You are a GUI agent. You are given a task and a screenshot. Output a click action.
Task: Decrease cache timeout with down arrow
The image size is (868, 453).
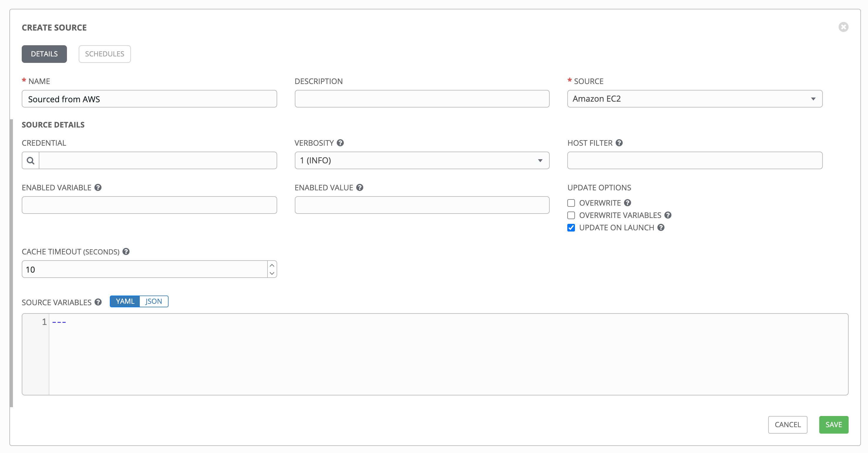click(272, 273)
